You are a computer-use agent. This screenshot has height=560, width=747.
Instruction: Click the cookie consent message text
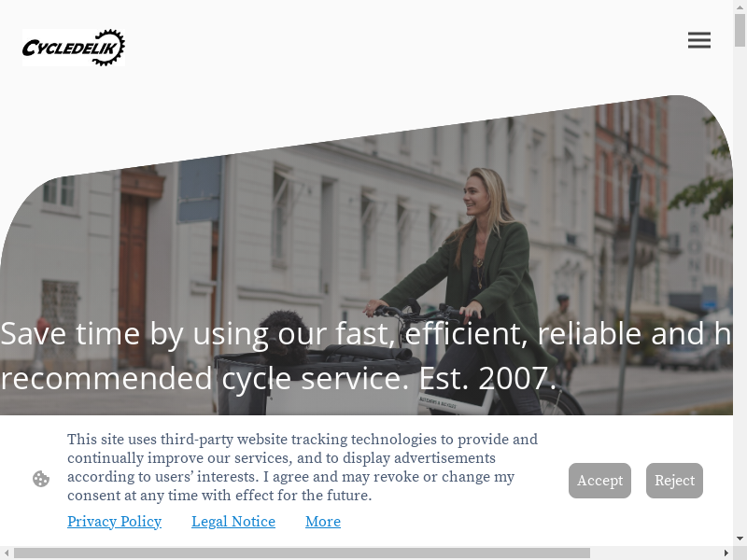[x=302, y=467]
